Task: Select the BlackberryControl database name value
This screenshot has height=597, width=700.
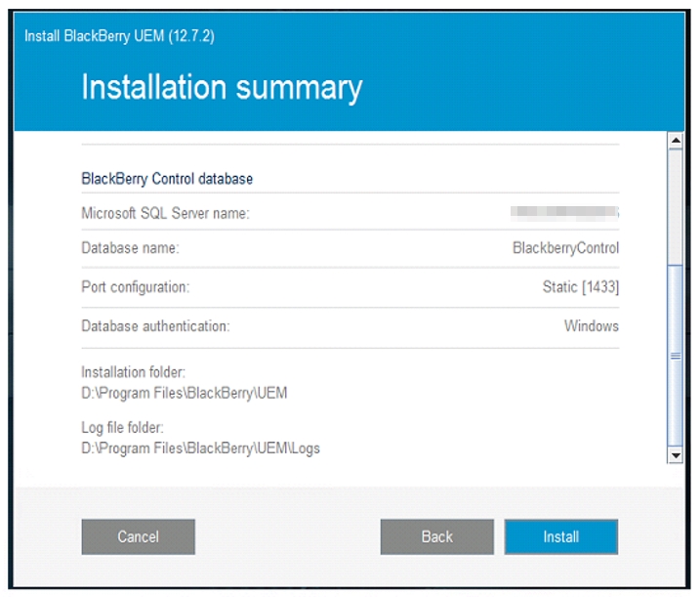Action: pyautogui.click(x=565, y=248)
